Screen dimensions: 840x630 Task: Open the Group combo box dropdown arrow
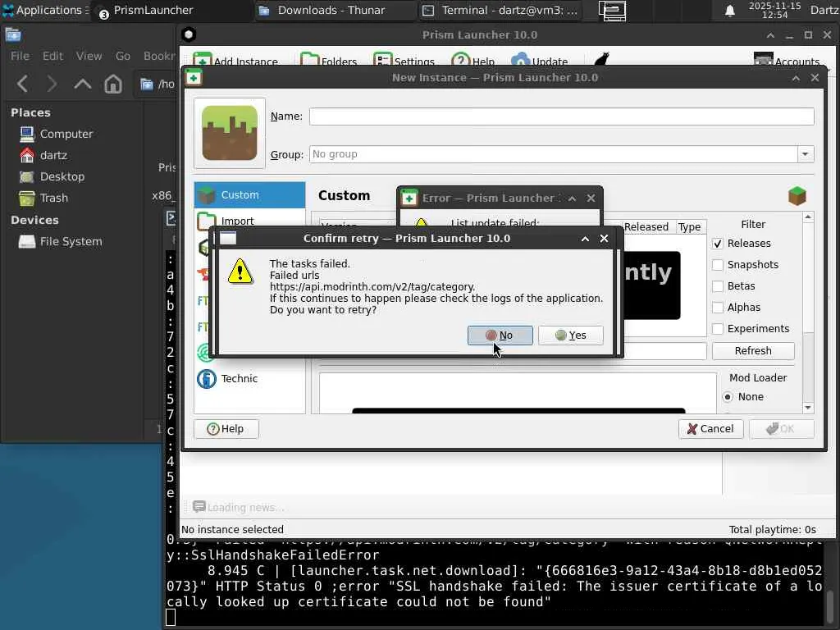(x=805, y=154)
